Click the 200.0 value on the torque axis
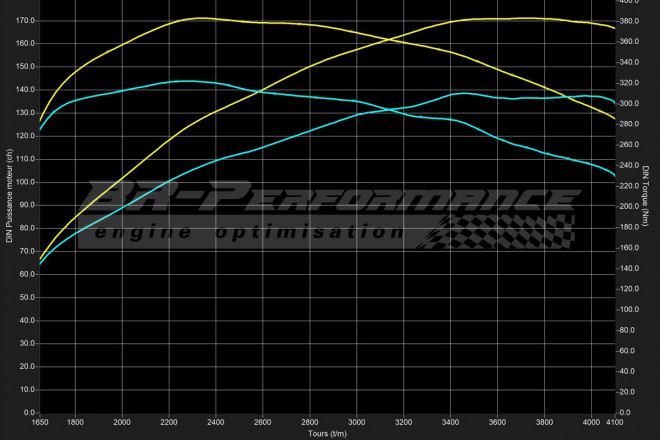The height and width of the screenshot is (440, 660). 630,206
